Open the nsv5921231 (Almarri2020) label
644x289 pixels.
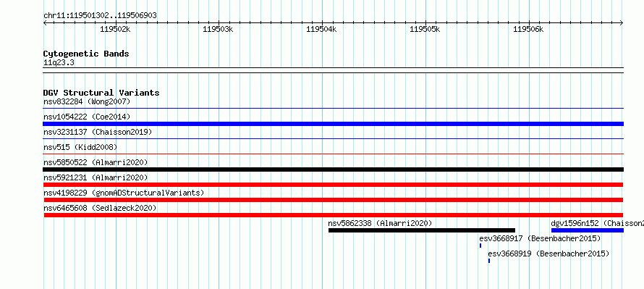pos(96,177)
